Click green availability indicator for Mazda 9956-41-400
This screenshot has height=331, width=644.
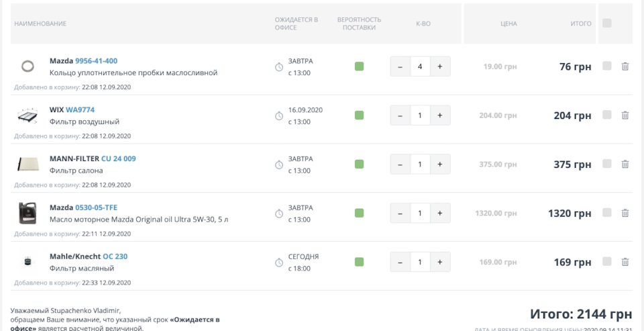pyautogui.click(x=359, y=66)
